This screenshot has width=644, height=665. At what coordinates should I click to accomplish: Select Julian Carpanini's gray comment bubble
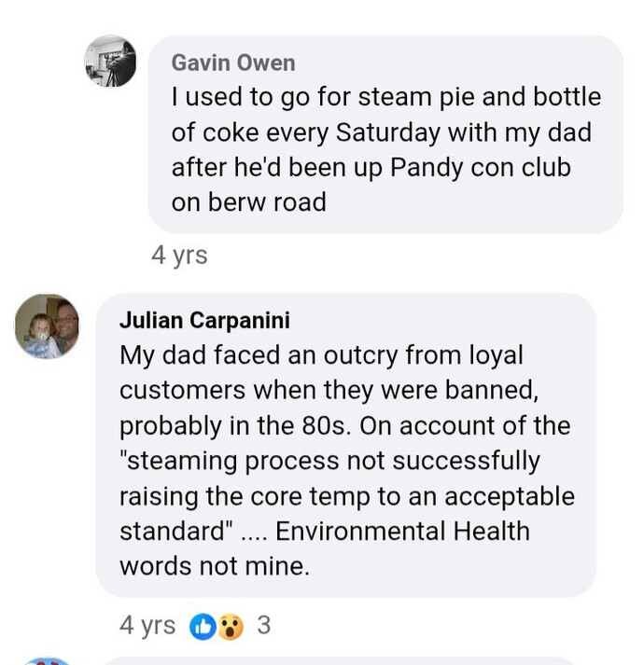346,445
